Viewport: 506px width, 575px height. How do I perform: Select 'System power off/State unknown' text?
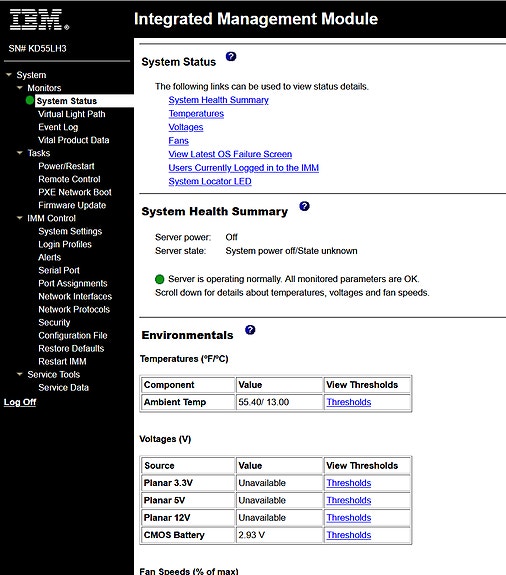click(292, 251)
